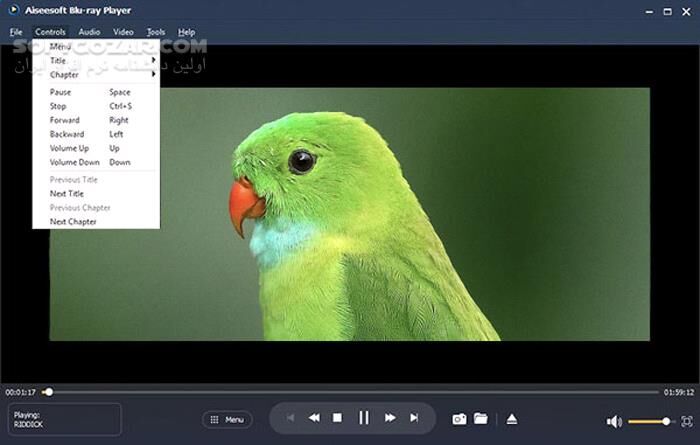Mute audio with the speaker icon
Viewport: 700px width, 445px height.
tap(614, 422)
